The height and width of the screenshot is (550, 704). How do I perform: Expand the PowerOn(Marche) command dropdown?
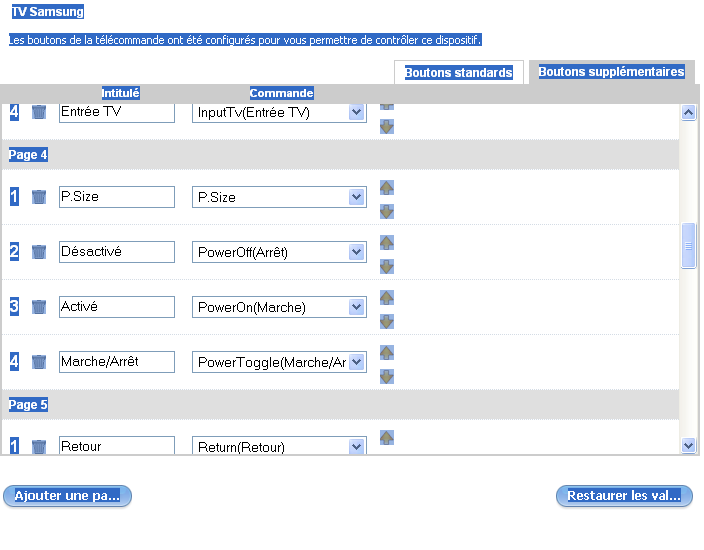point(357,307)
